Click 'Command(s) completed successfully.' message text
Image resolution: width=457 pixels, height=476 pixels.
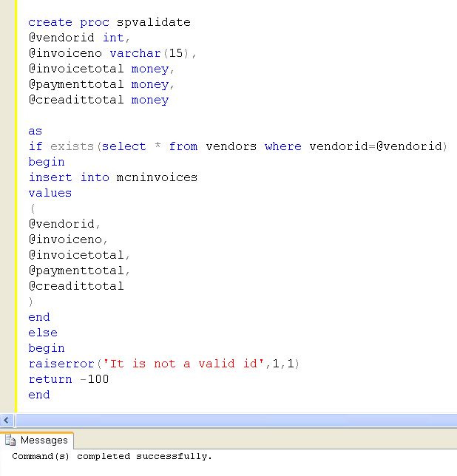(112, 456)
